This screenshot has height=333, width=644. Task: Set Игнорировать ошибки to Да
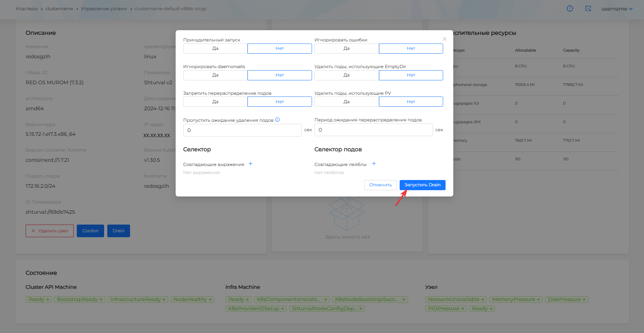346,48
